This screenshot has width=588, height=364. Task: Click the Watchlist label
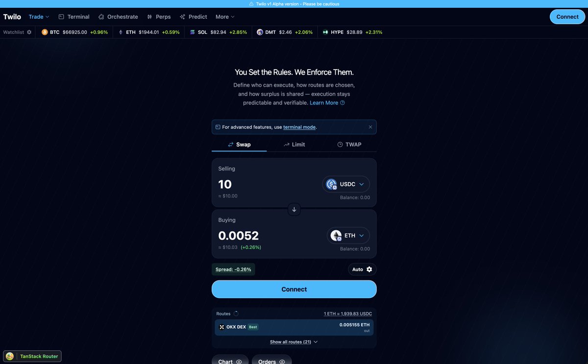14,32
